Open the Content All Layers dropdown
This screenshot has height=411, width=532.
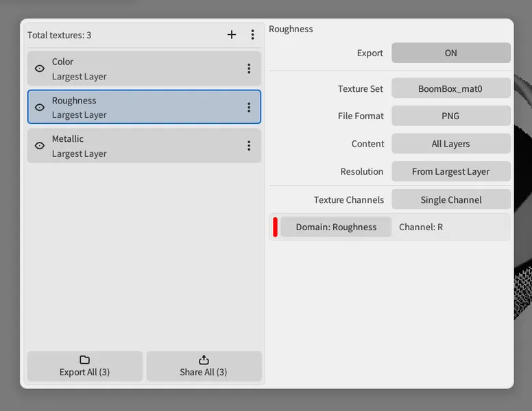[450, 144]
